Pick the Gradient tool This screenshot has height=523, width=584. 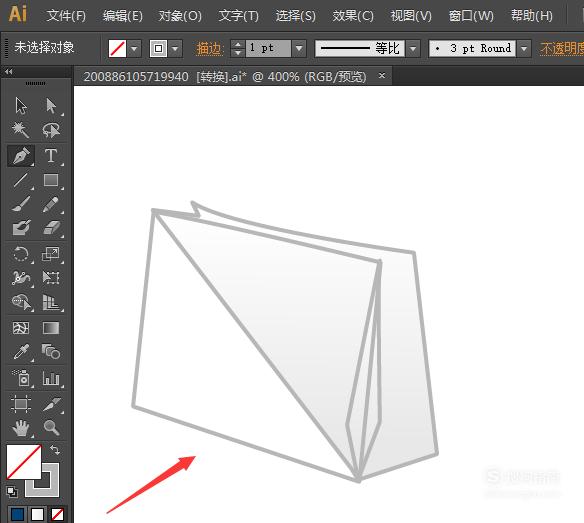click(51, 328)
